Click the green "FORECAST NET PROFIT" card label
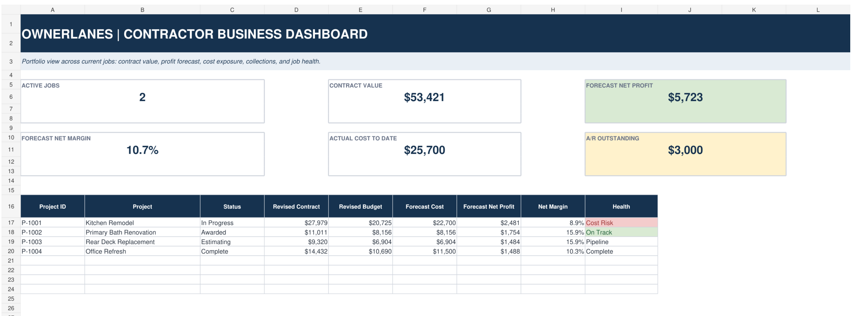Viewport: 868px width, 316px height. pyautogui.click(x=619, y=85)
